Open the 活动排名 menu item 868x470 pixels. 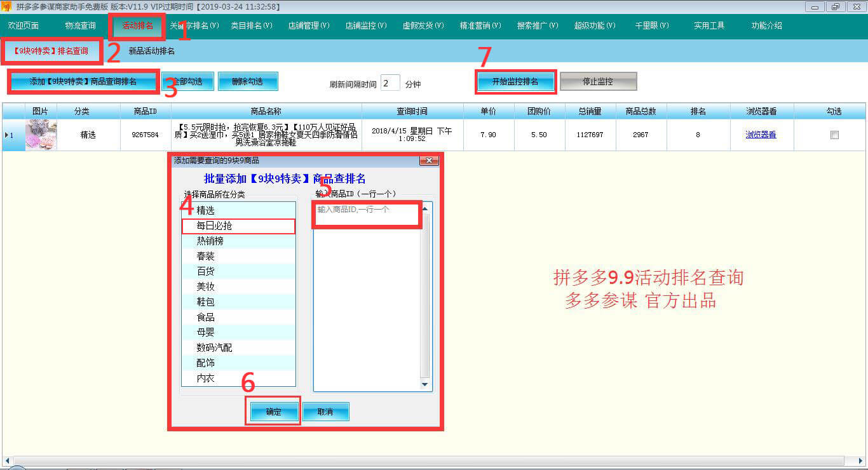click(138, 26)
